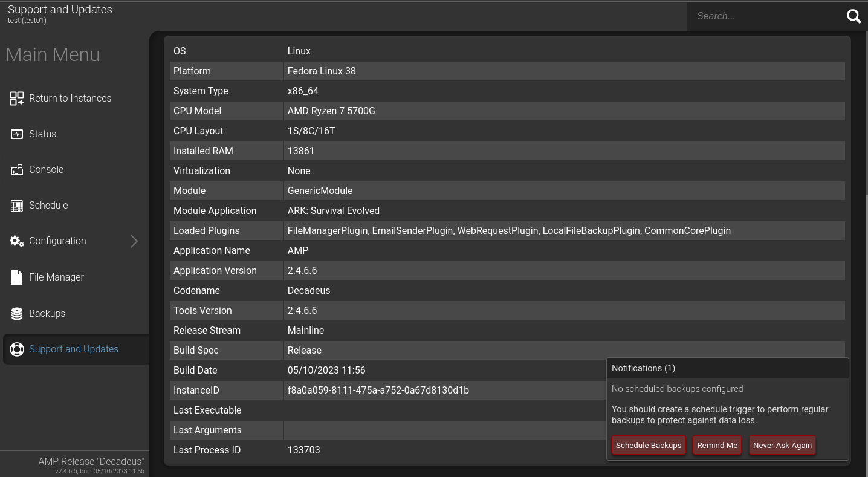Click the OS value Linux
868x477 pixels.
(x=299, y=51)
